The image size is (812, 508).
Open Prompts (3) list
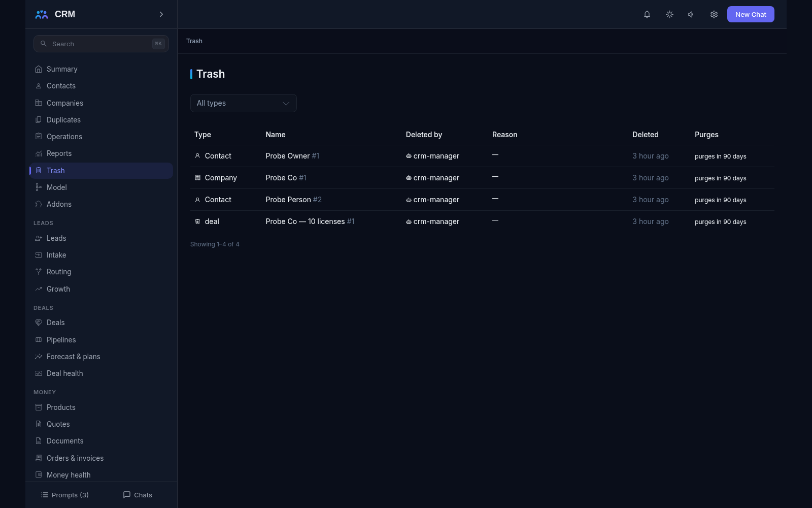coord(65,495)
